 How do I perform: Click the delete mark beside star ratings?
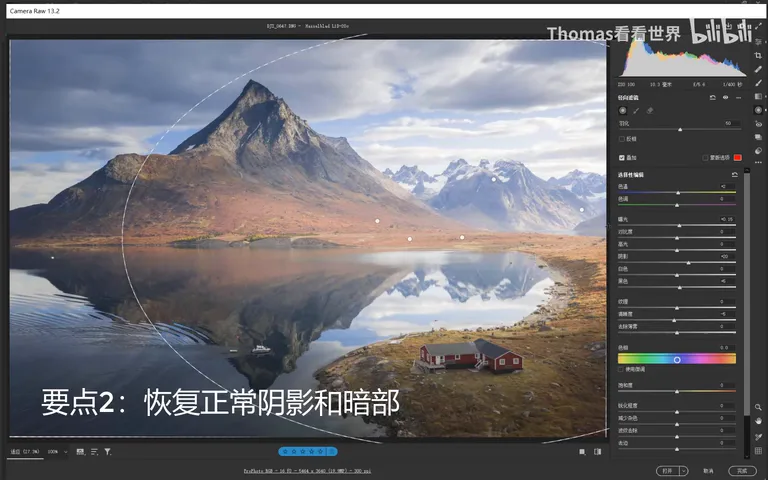point(333,452)
